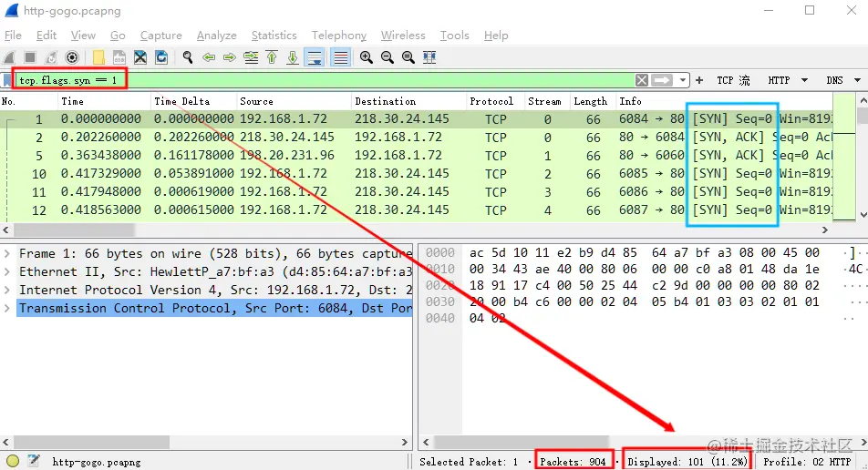The width and height of the screenshot is (868, 470).
Task: Start capturing packets with the shark fin icon
Action: tap(9, 57)
